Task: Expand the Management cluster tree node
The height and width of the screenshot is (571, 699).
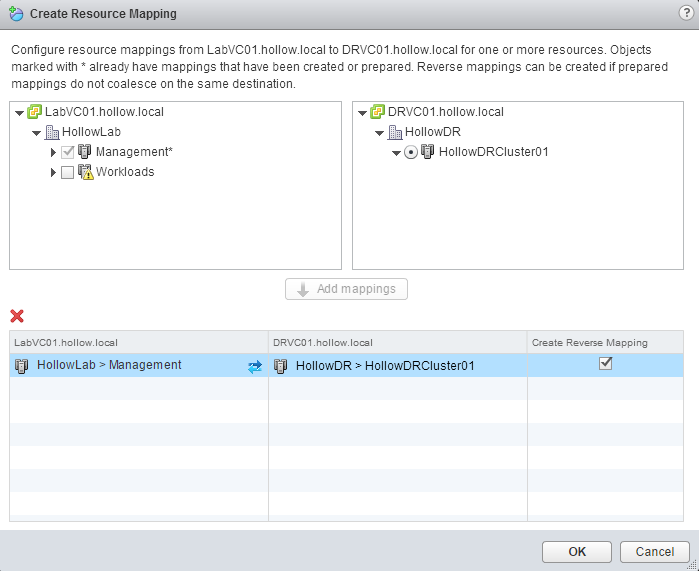Action: tap(53, 152)
